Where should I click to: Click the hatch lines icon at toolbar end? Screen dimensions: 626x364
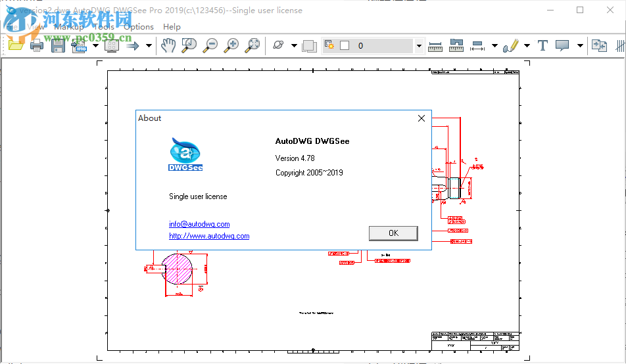point(621,45)
